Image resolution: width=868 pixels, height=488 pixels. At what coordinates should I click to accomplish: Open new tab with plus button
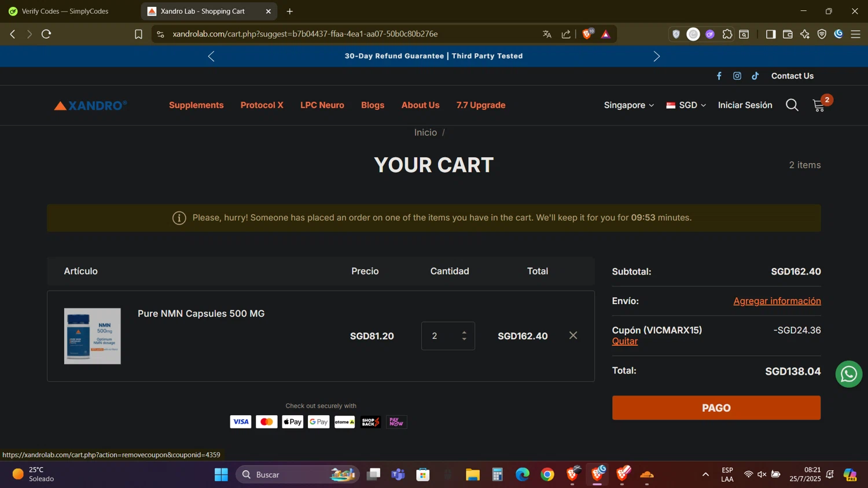pos(290,11)
